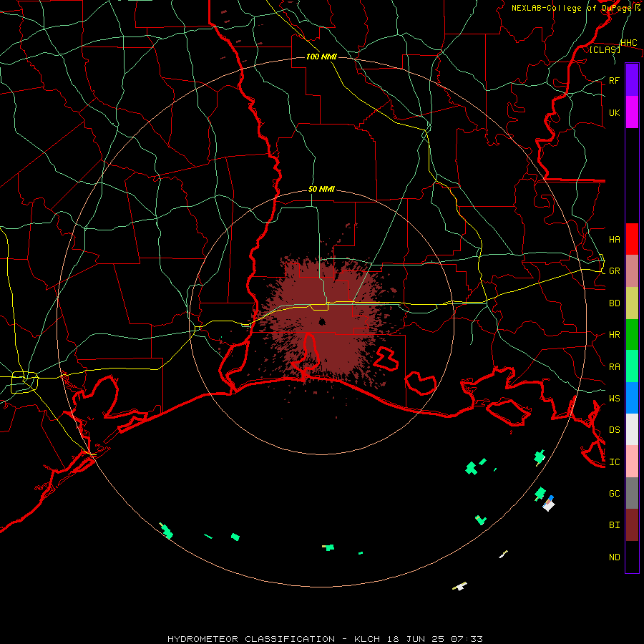The image size is (644, 644).
Task: Click the ND black legend swatch
Action: [x=632, y=557]
